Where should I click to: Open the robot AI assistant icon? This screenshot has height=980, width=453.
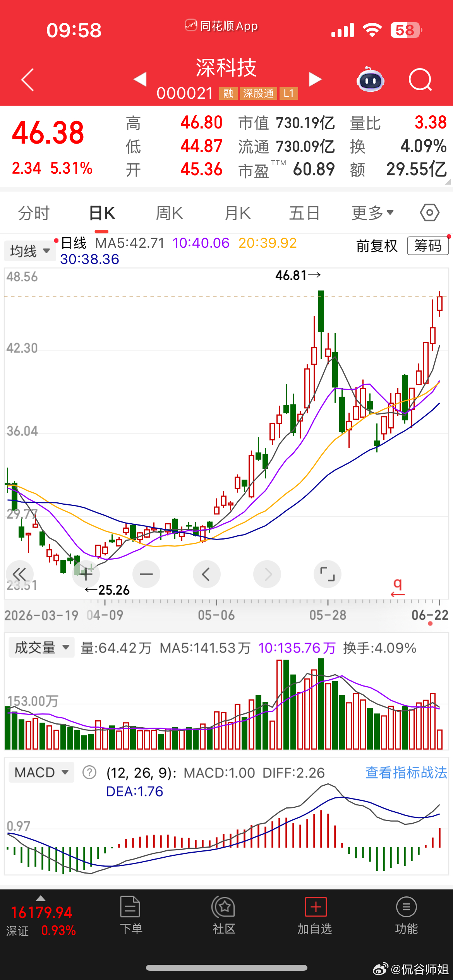pyautogui.click(x=370, y=79)
